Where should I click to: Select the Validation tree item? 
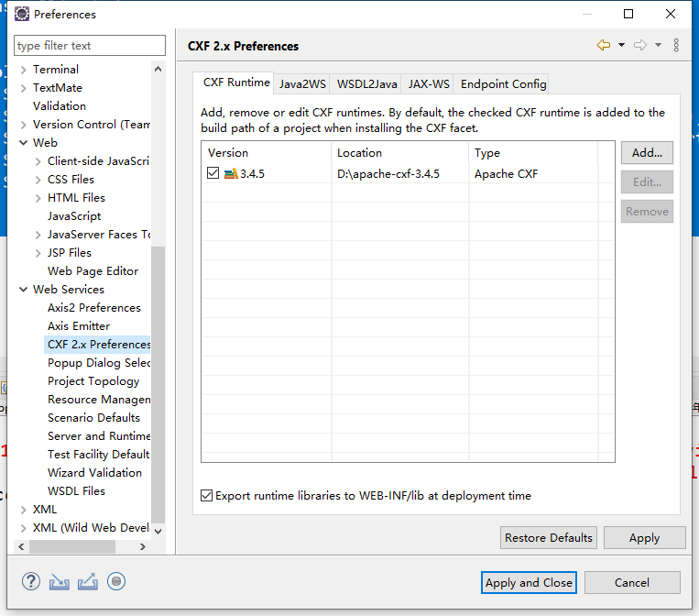[x=60, y=106]
